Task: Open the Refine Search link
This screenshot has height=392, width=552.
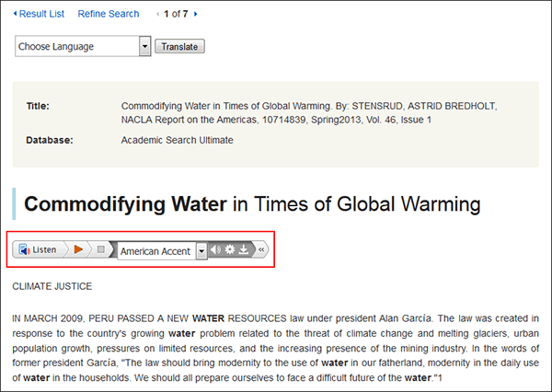Action: 109,14
